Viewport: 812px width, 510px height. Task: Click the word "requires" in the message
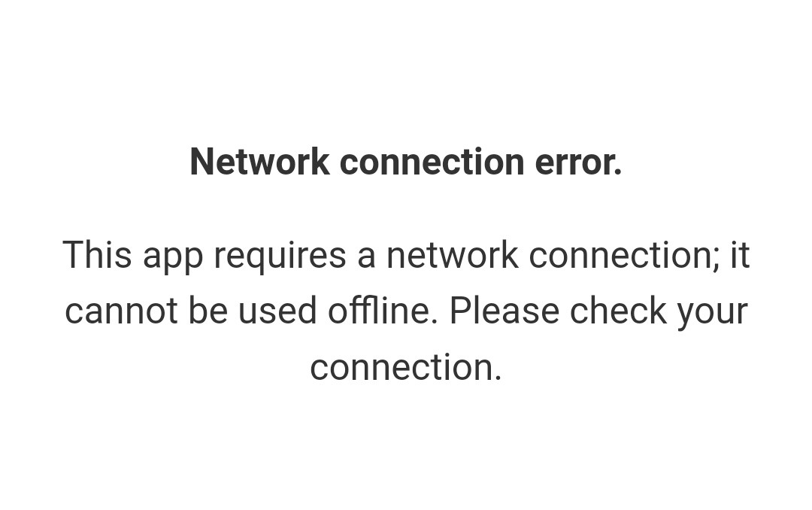(x=280, y=257)
